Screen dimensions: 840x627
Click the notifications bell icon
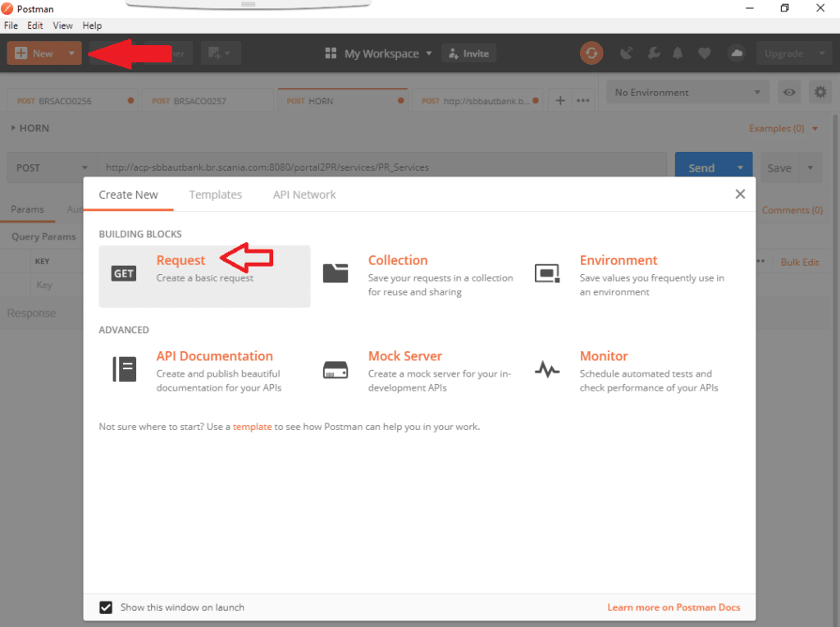(x=677, y=53)
